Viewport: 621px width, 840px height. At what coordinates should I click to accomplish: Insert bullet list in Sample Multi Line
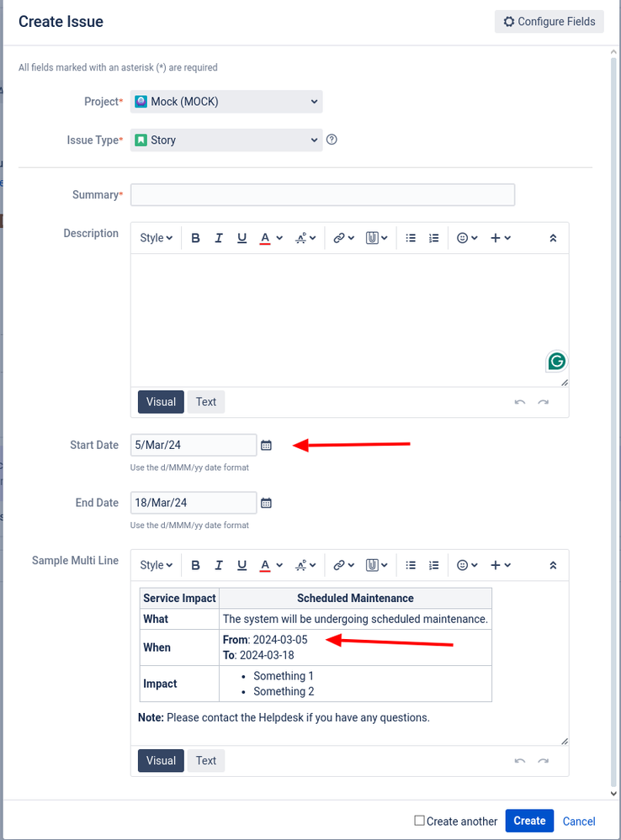pyautogui.click(x=411, y=565)
